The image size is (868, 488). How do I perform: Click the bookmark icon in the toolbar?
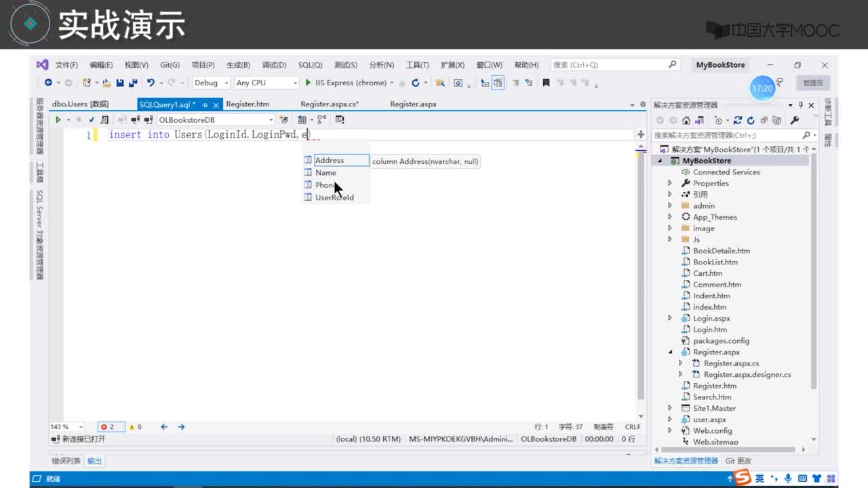[x=546, y=83]
